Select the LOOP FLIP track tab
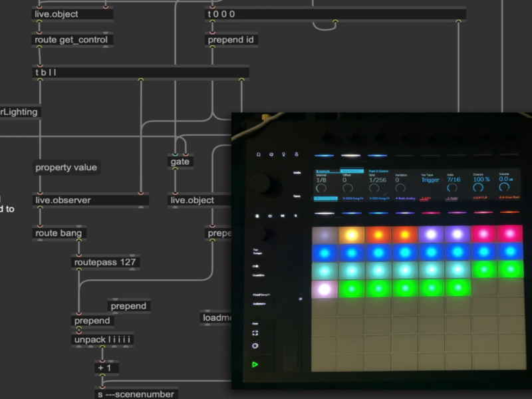 pyautogui.click(x=480, y=198)
